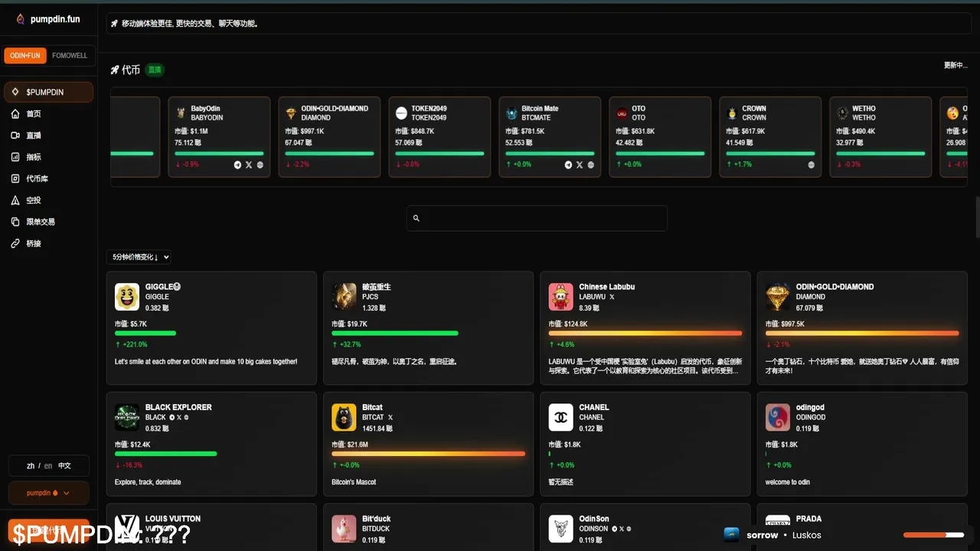The image size is (980, 551).
Task: Toggle the green 直播 live badge
Action: coord(155,70)
